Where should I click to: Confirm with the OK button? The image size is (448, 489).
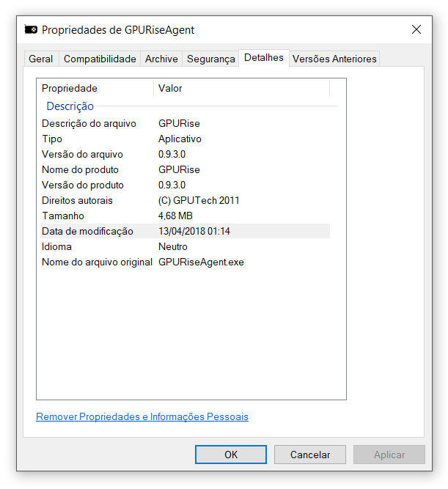click(231, 455)
